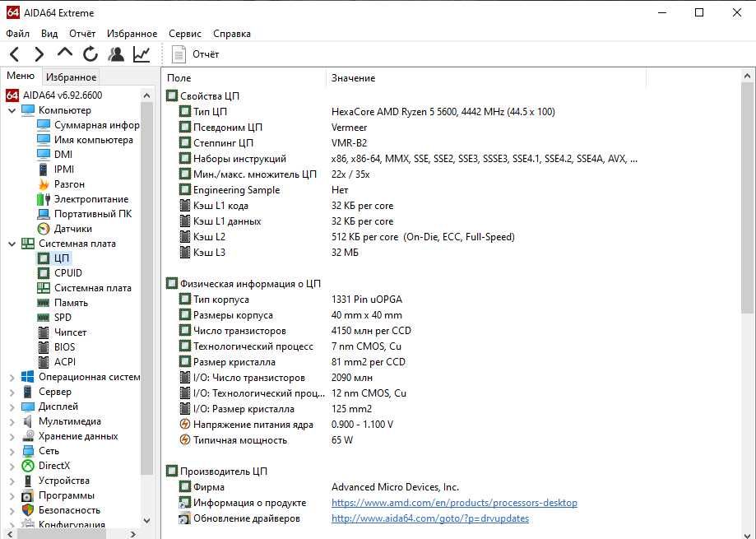Click the Напряжение питания ядра lightning icon
This screenshot has height=539, width=756.
(184, 425)
